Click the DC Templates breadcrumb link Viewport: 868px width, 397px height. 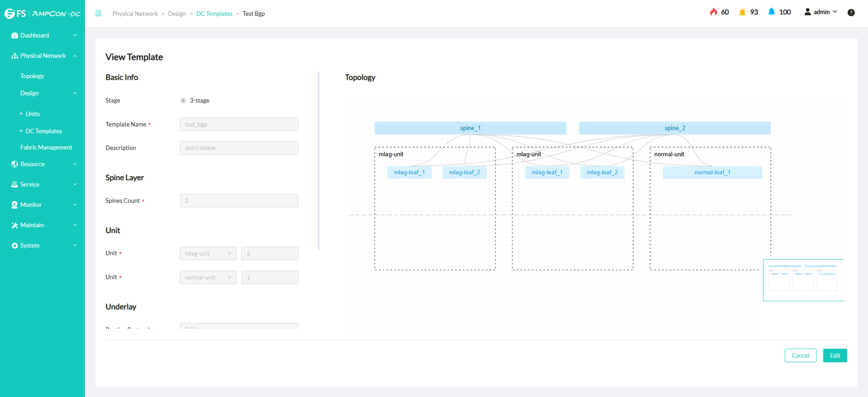tap(214, 14)
